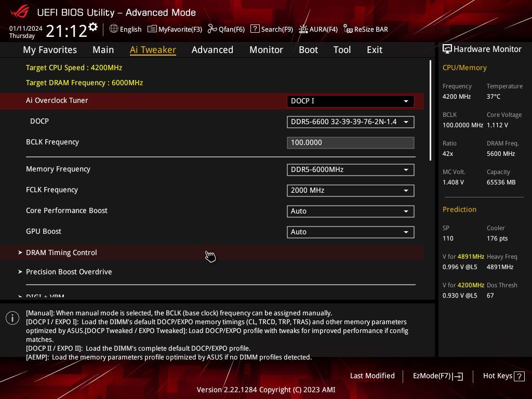
Task: Open Memory Frequency dropdown
Action: 351,170
